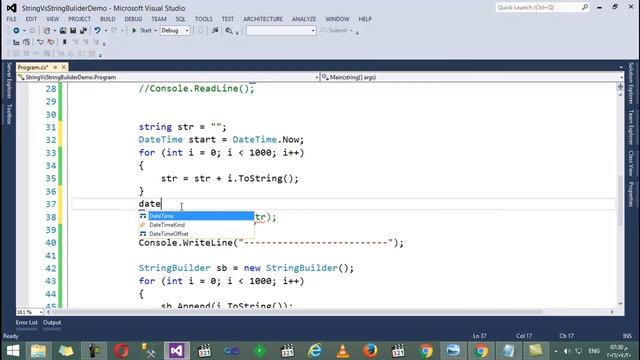Open the Solution Explorer side tab
The height and width of the screenshot is (360, 640).
tap(631, 83)
